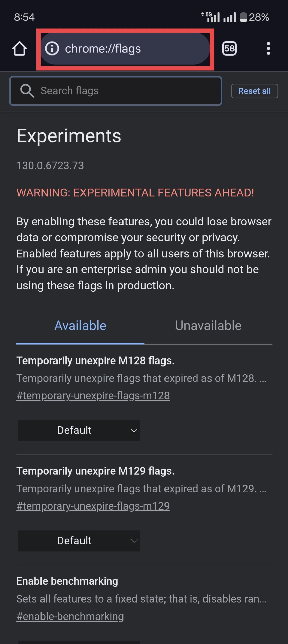This screenshot has height=644, width=288.
Task: Open Chrome's three-dot overflow menu
Action: [x=268, y=48]
